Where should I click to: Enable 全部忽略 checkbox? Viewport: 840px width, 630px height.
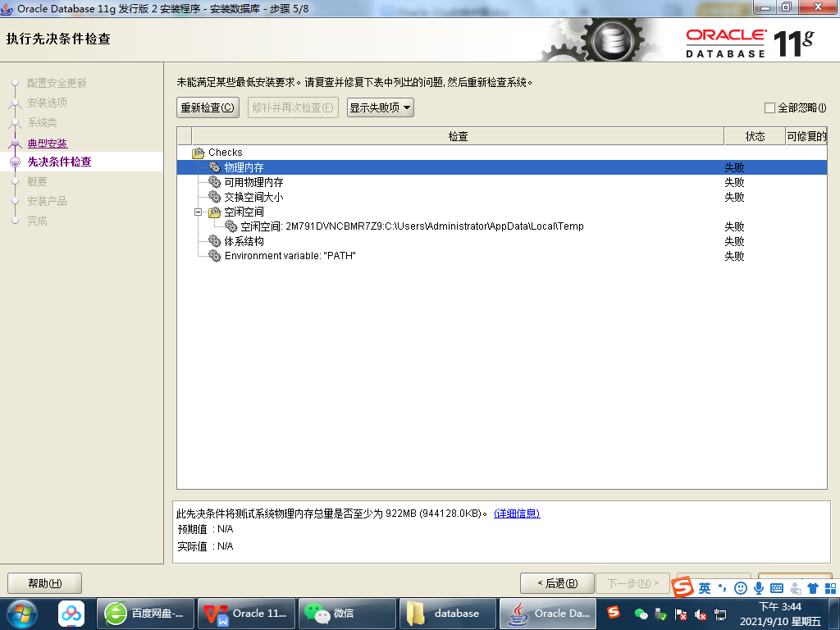(x=769, y=108)
